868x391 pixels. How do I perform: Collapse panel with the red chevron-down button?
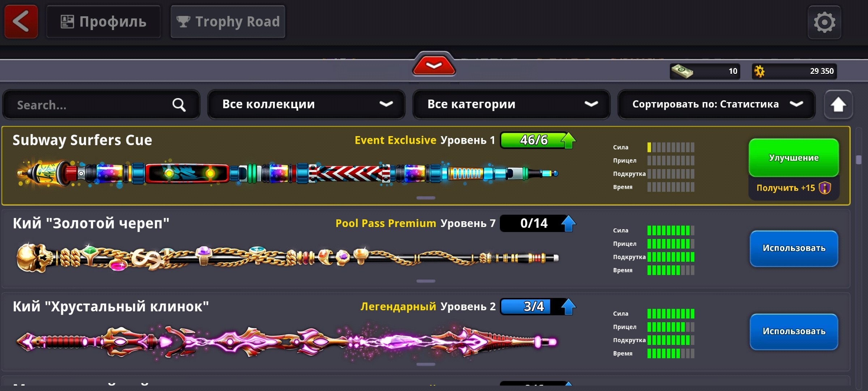[434, 65]
